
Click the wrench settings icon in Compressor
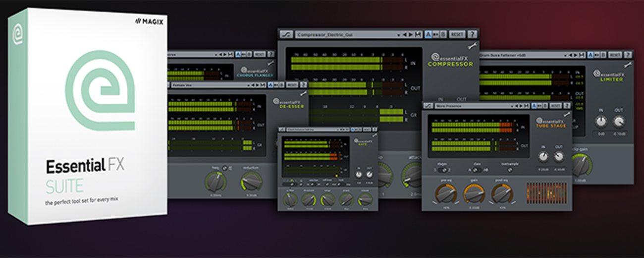pyautogui.click(x=472, y=46)
